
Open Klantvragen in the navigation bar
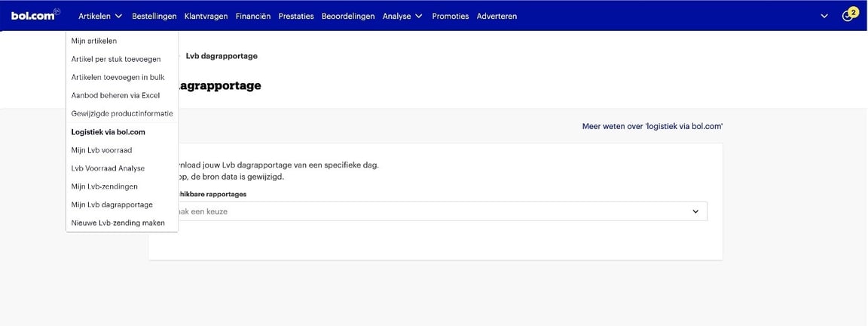[206, 17]
